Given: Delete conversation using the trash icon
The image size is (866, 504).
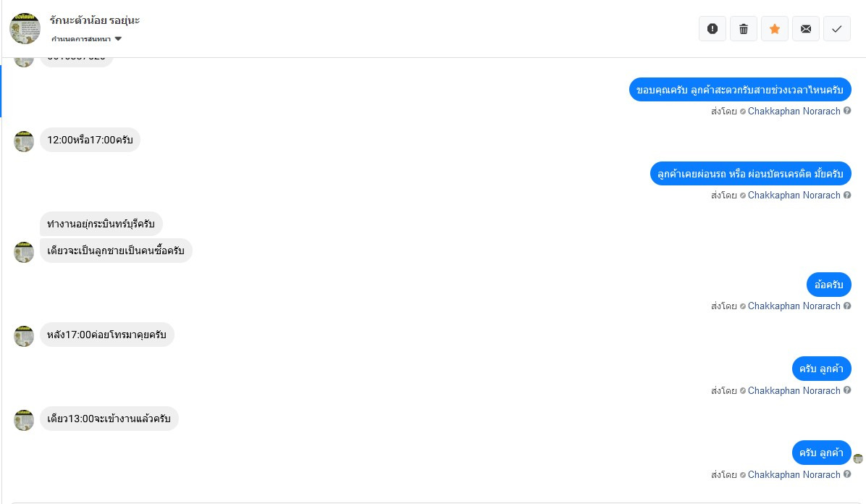Looking at the screenshot, I should coord(744,29).
